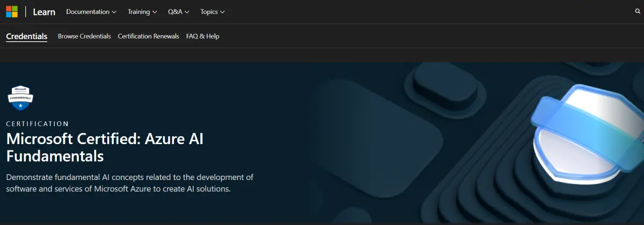Open Browse Credentials

(x=84, y=36)
